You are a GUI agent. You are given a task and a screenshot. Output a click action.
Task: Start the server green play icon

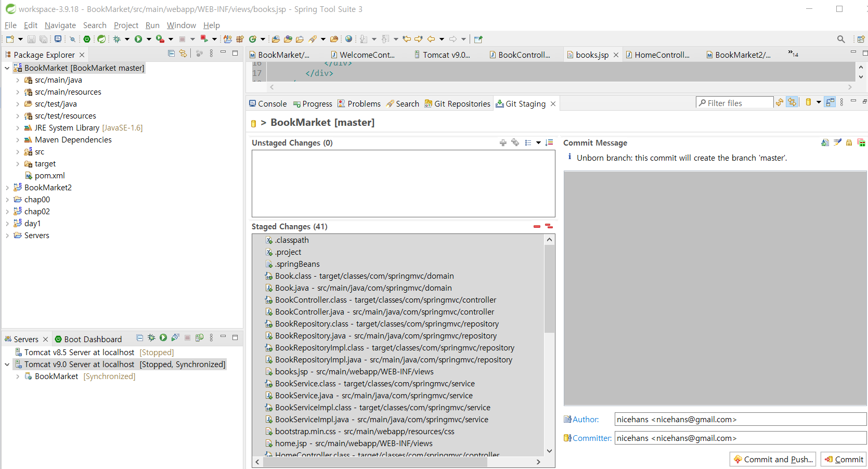[x=163, y=338]
